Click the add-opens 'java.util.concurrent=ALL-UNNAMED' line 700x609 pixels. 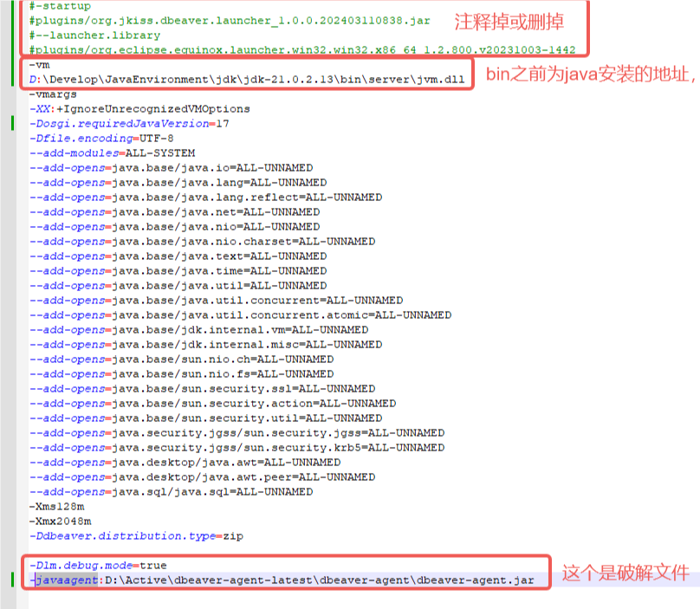click(x=216, y=301)
